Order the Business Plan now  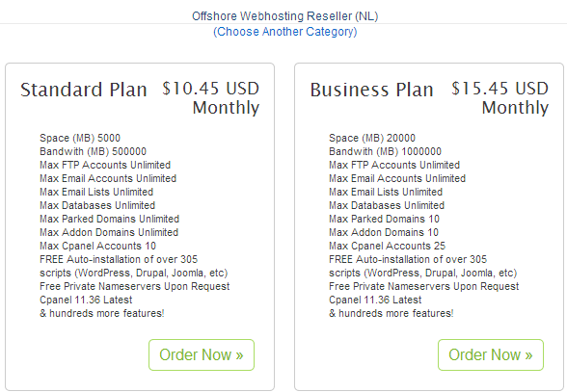tap(491, 354)
